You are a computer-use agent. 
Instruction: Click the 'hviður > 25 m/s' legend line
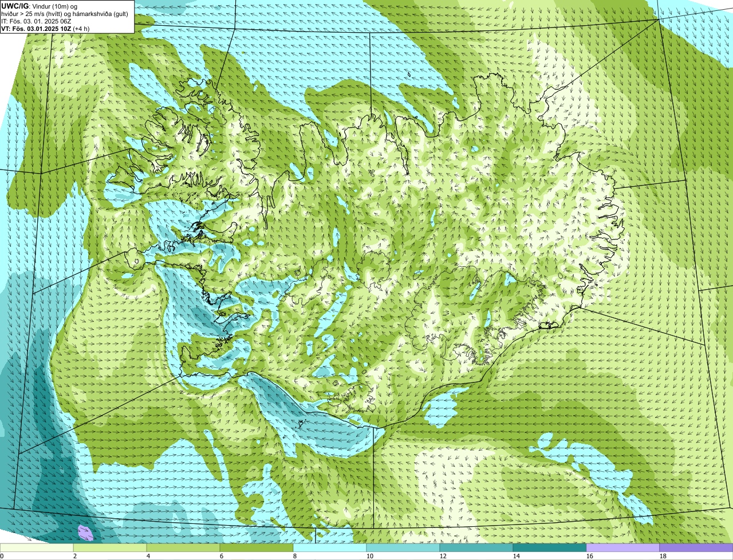click(65, 13)
